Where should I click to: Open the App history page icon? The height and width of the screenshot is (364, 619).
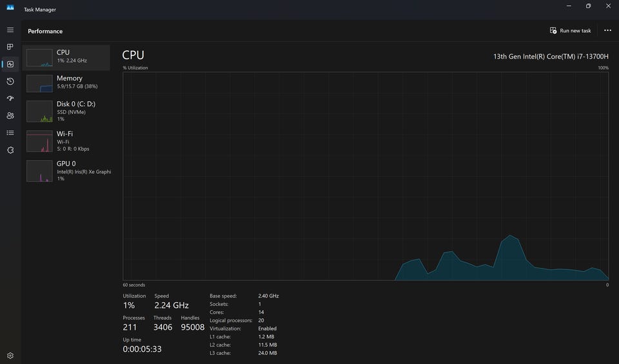coord(10,81)
